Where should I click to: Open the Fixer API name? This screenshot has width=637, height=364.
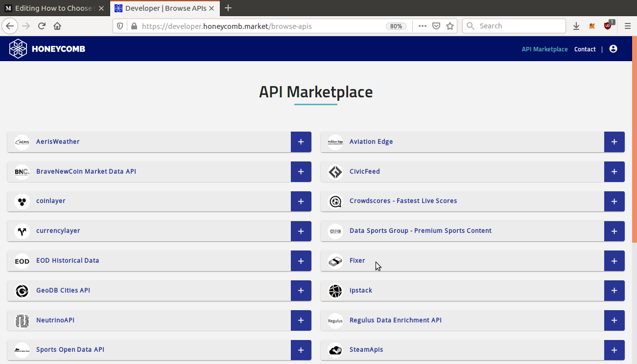357,261
